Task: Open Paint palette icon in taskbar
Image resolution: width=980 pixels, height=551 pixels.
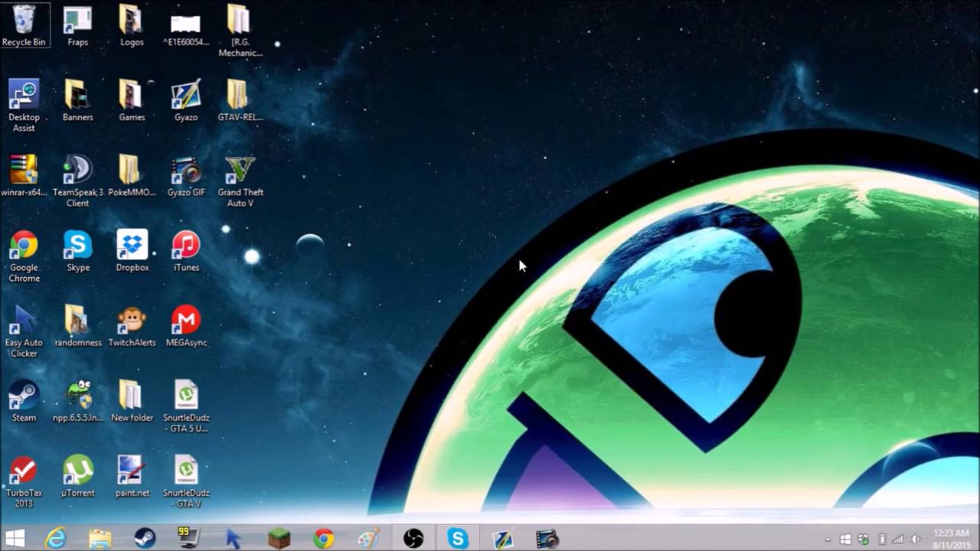Action: (x=368, y=538)
